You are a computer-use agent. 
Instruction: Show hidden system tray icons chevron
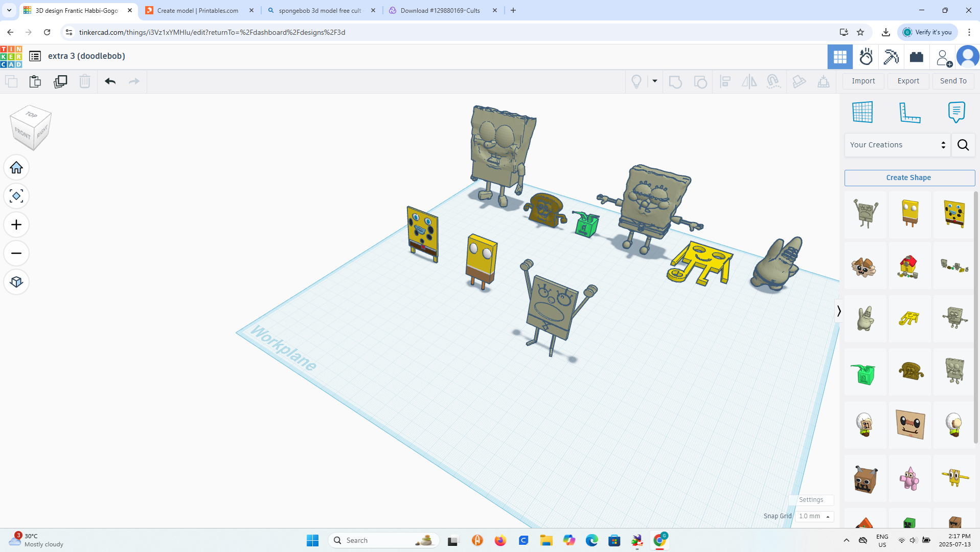click(847, 540)
